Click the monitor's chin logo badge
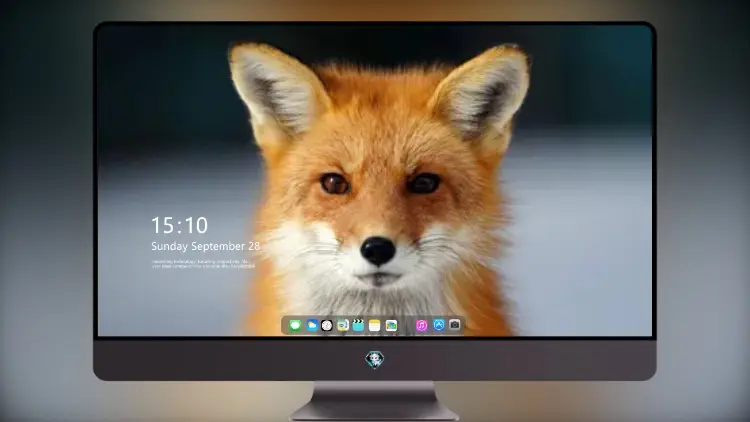The width and height of the screenshot is (750, 422). tap(375, 359)
